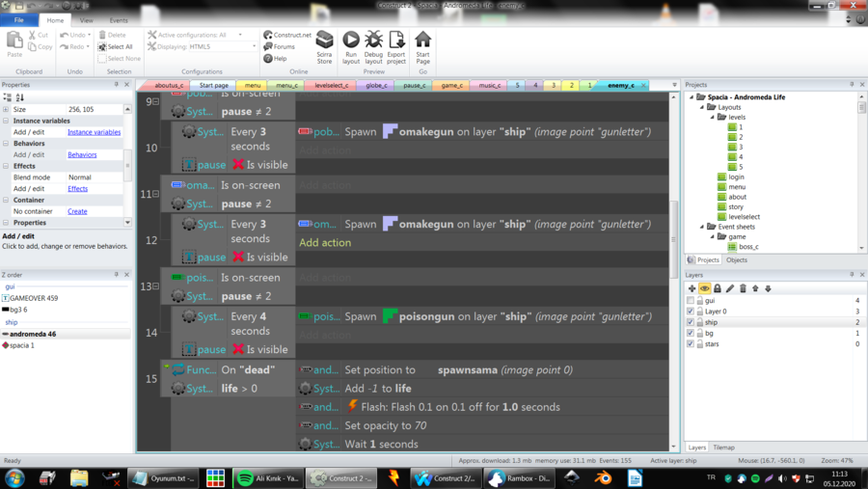Collapse the levels folder in project tree
The image size is (868, 489).
coord(713,118)
